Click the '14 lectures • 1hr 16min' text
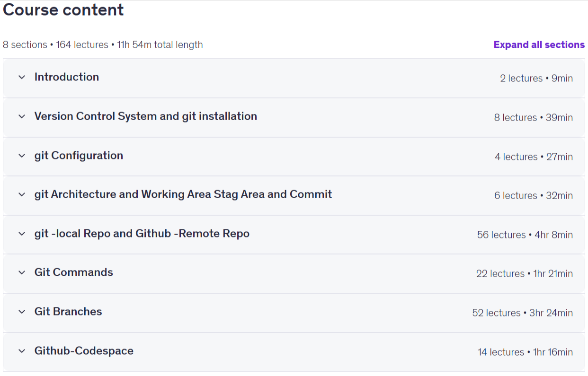This screenshot has width=588, height=376. tap(526, 352)
